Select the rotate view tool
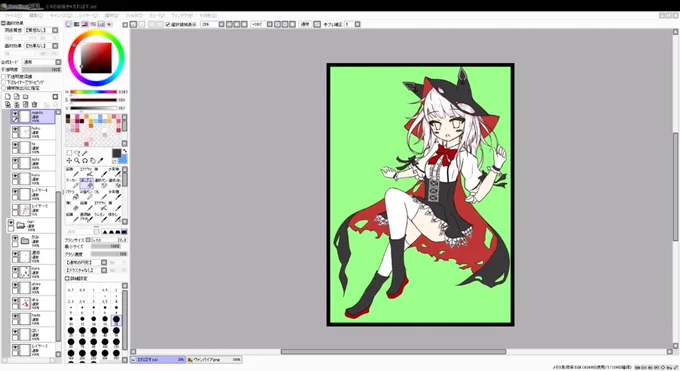The image size is (680, 371). pos(85,161)
